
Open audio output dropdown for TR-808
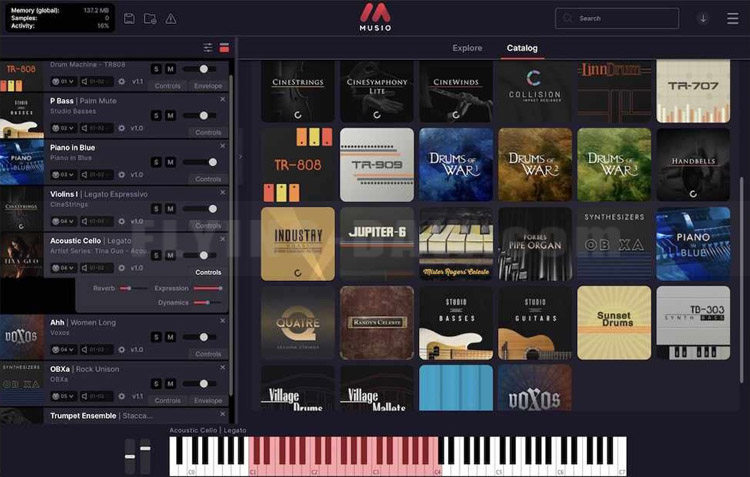[x=96, y=82]
